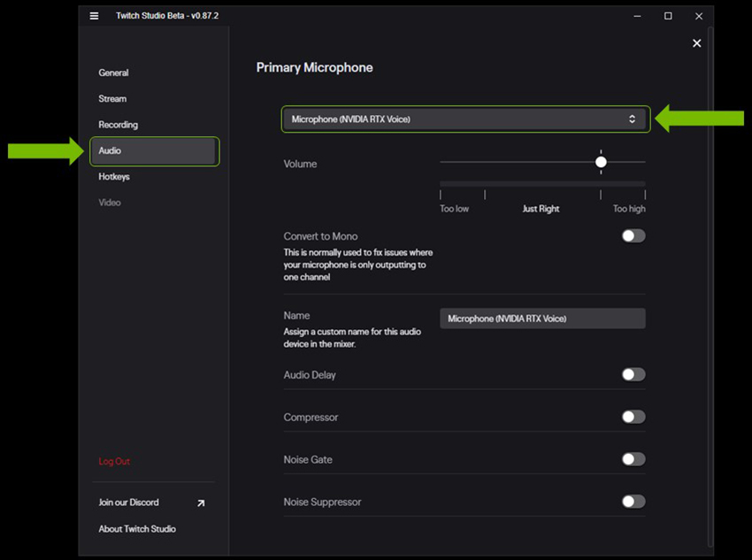Close the settings panel with the X icon
The image size is (752, 560).
[696, 42]
